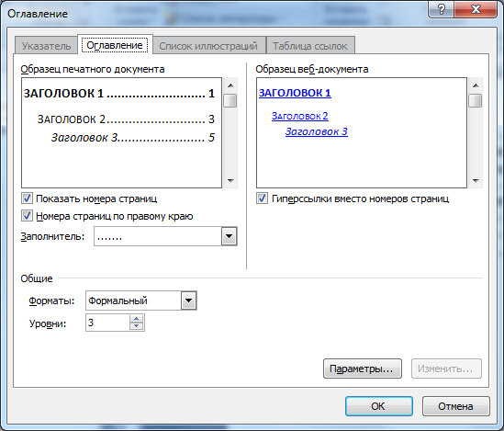The width and height of the screenshot is (504, 431).
Task: Click the Общие section label
Action: click(x=37, y=278)
